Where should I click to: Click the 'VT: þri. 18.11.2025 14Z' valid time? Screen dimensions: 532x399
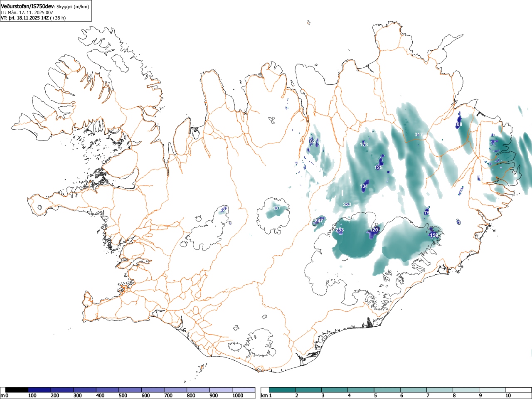(25, 18)
